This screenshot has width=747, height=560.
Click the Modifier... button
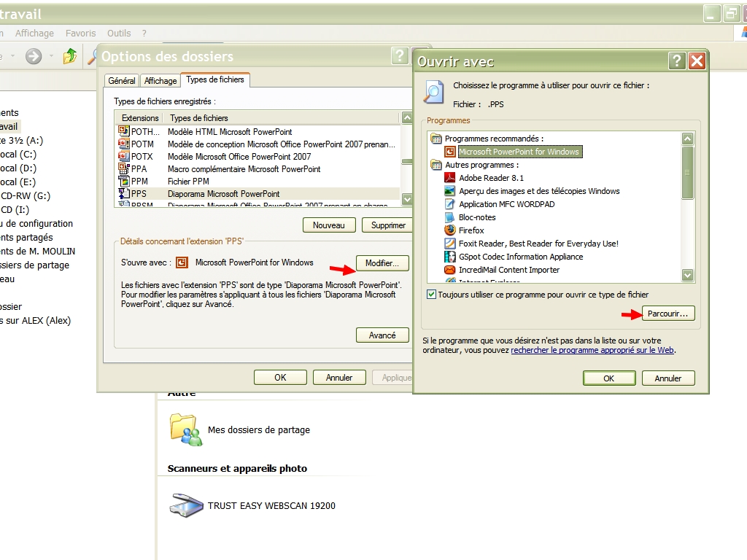[382, 263]
